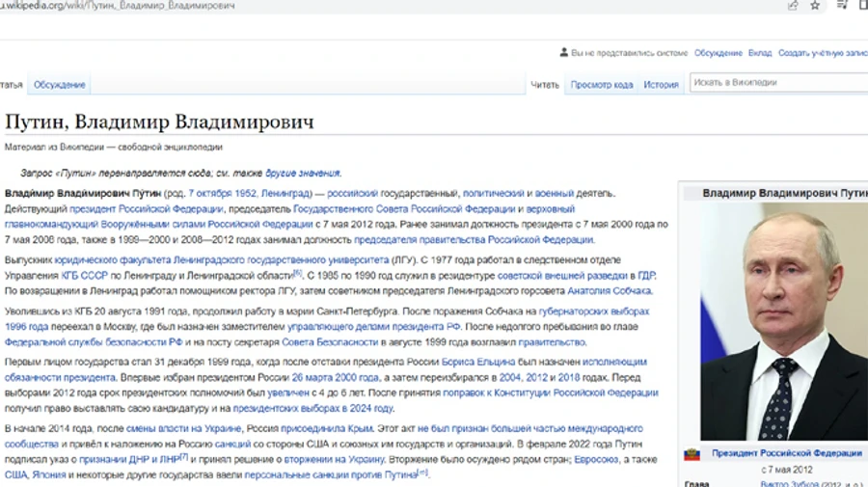This screenshot has height=487, width=868.
Task: Open the 7 октября link
Action: coord(210,194)
